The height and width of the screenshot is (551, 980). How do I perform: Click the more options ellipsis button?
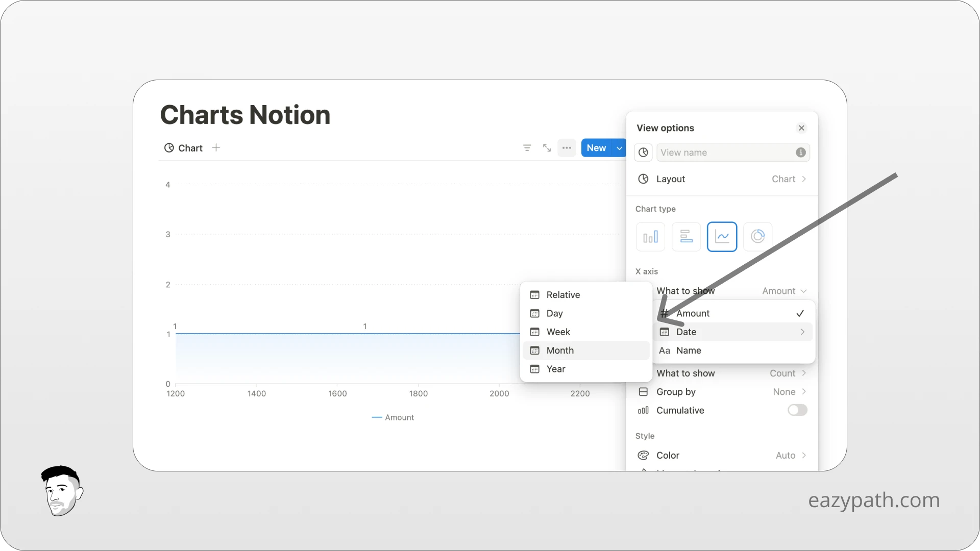coord(566,148)
